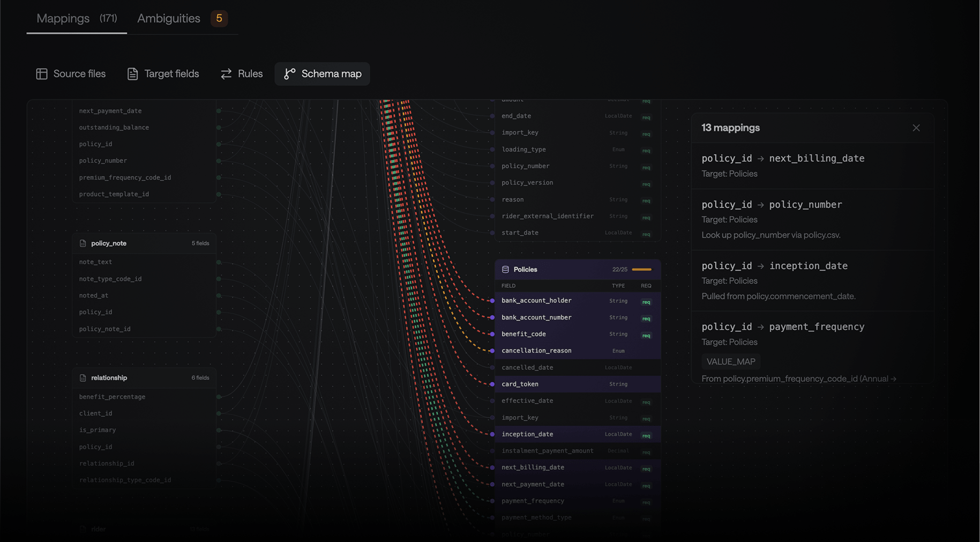This screenshot has height=542, width=980.
Task: Click the Source files table icon
Action: (x=42, y=74)
